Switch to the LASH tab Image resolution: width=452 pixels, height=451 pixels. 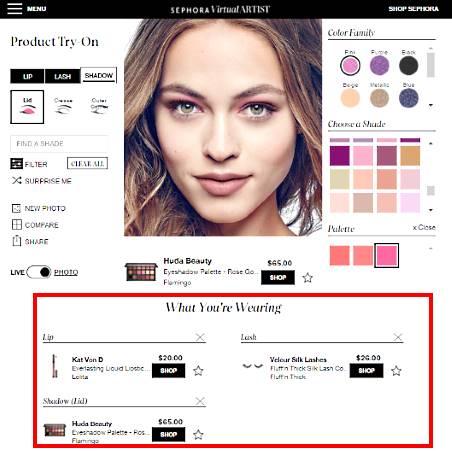click(63, 76)
